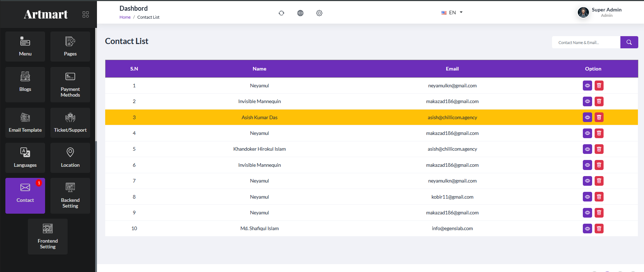Open Email Template section
Screen dimensions: 644x272
tap(25, 123)
